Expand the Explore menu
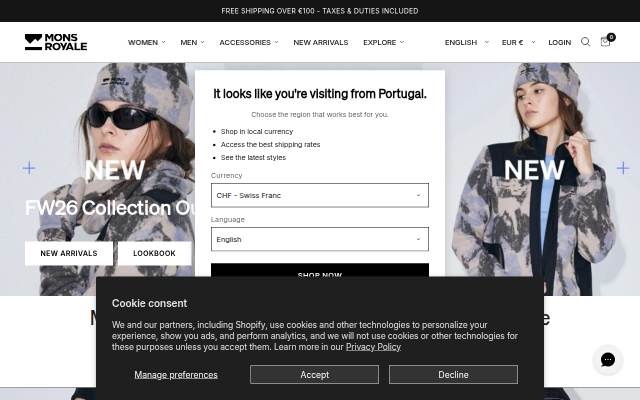 point(384,42)
